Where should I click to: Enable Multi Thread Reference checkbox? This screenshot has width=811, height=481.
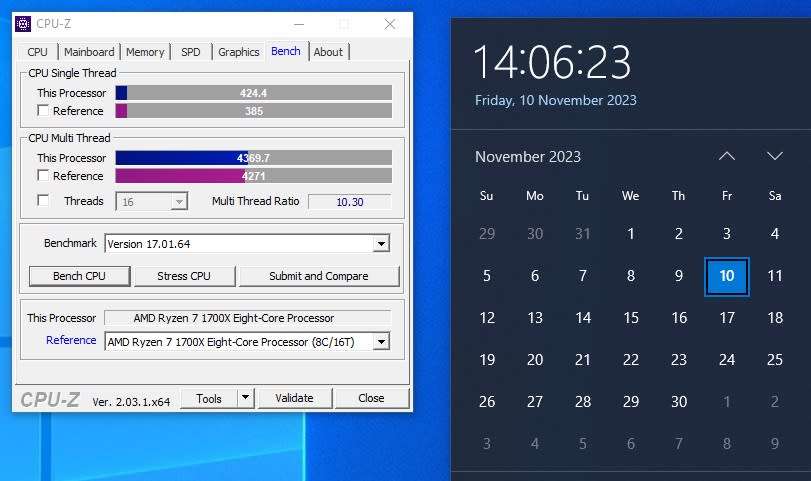(43, 176)
